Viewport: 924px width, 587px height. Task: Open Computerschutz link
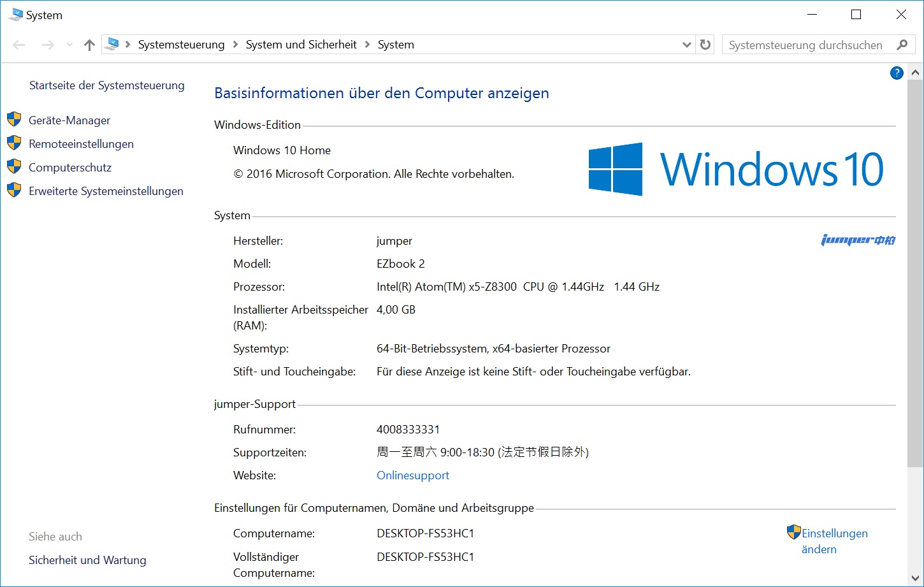click(70, 168)
